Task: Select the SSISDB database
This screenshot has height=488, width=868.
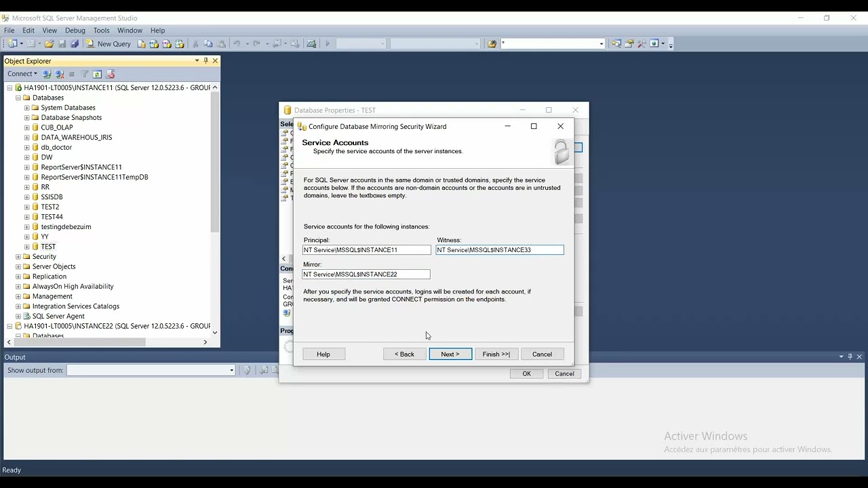Action: coord(52,197)
